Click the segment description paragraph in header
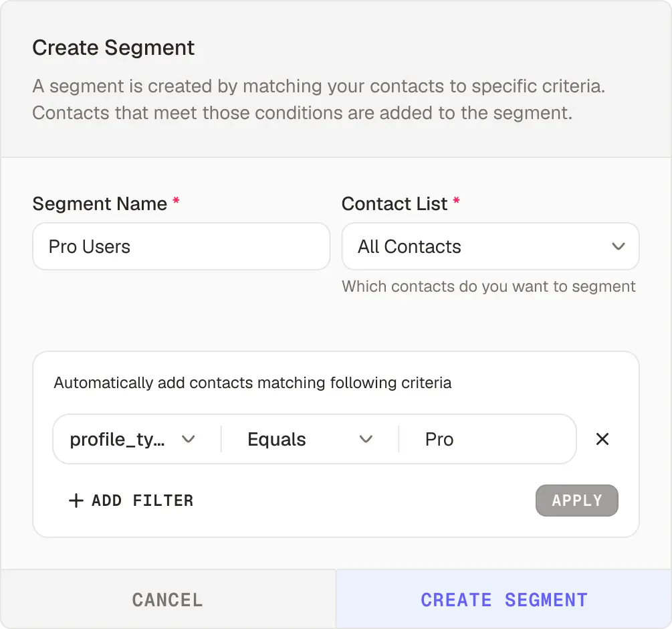Viewport: 672px width, 629px height. (319, 100)
